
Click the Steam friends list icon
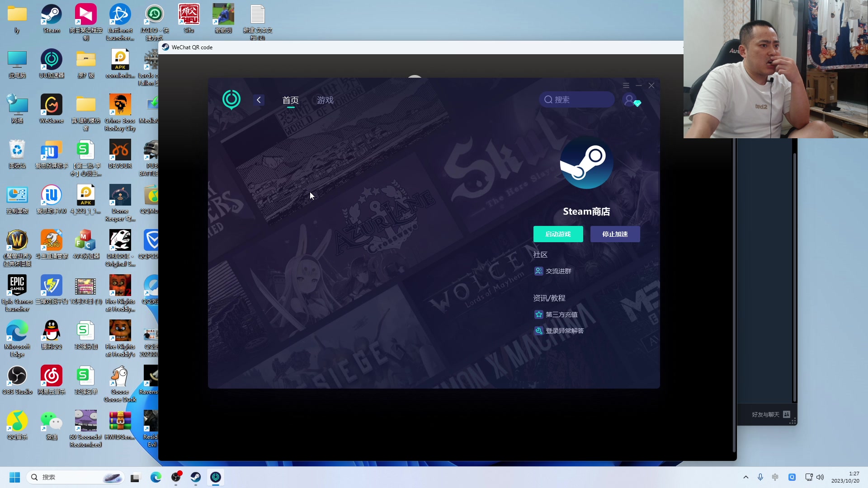coord(787,414)
